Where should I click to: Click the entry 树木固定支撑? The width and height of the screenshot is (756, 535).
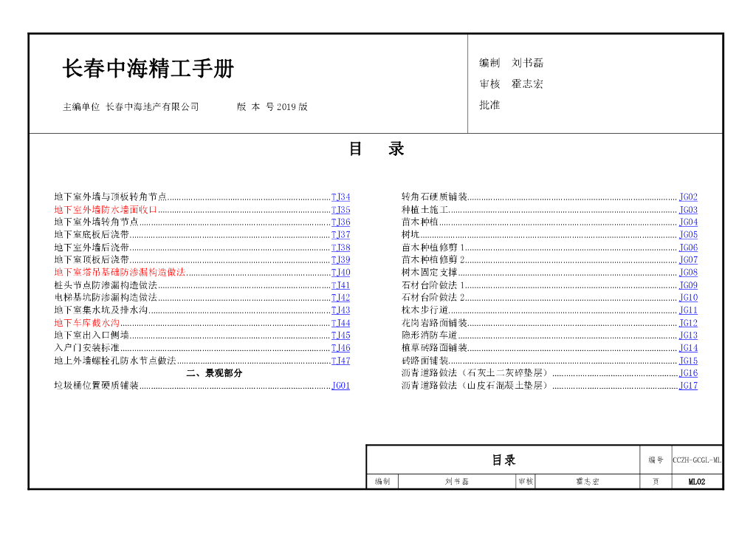pyautogui.click(x=430, y=272)
